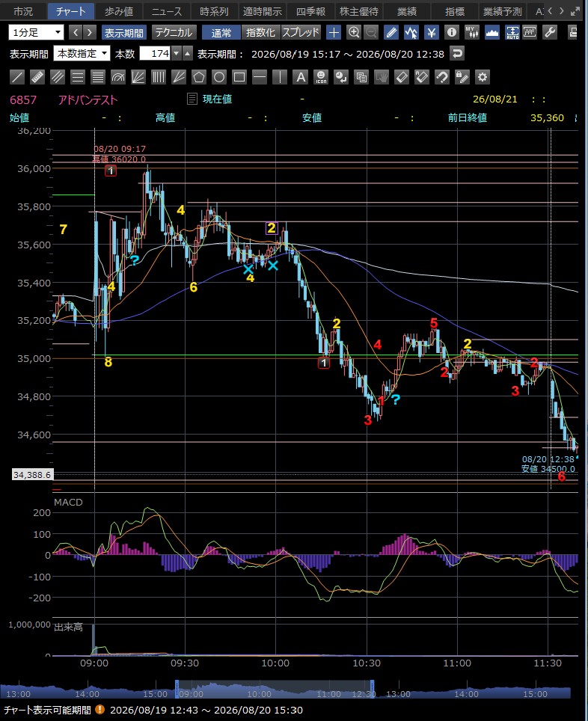This screenshot has height=721, width=588.
Task: Click the erase-all (A eraser) icon
Action: click(x=422, y=77)
